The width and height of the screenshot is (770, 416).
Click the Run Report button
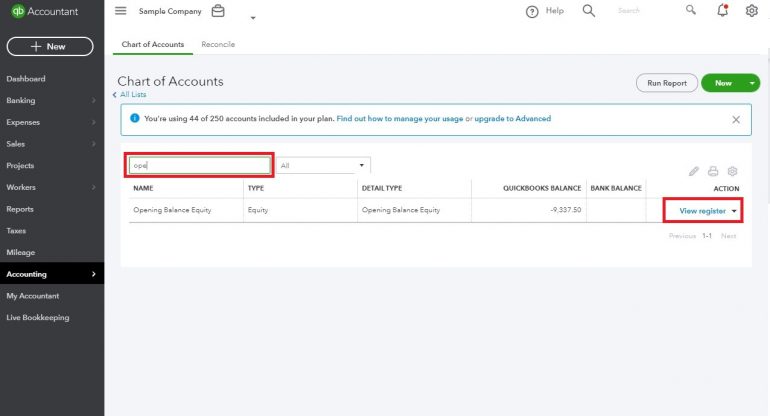pyautogui.click(x=666, y=83)
